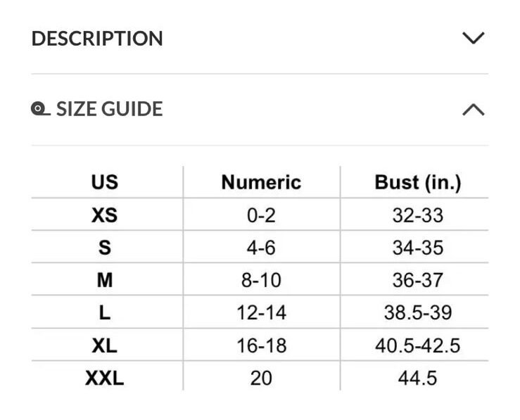
Task: Select the L size row label
Action: (x=105, y=312)
